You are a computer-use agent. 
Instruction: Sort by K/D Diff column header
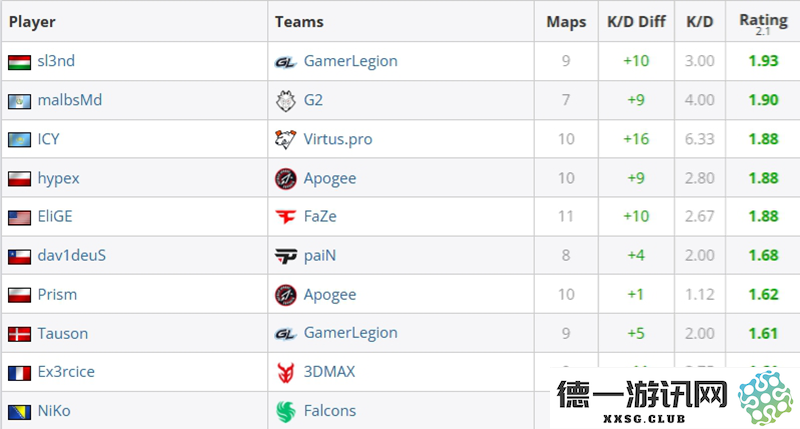(x=636, y=21)
